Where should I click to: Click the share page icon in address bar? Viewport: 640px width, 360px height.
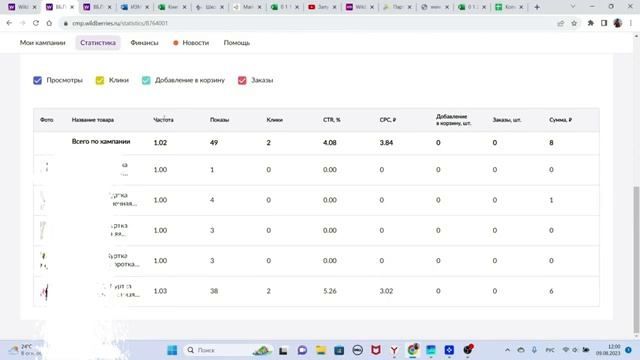pyautogui.click(x=561, y=23)
